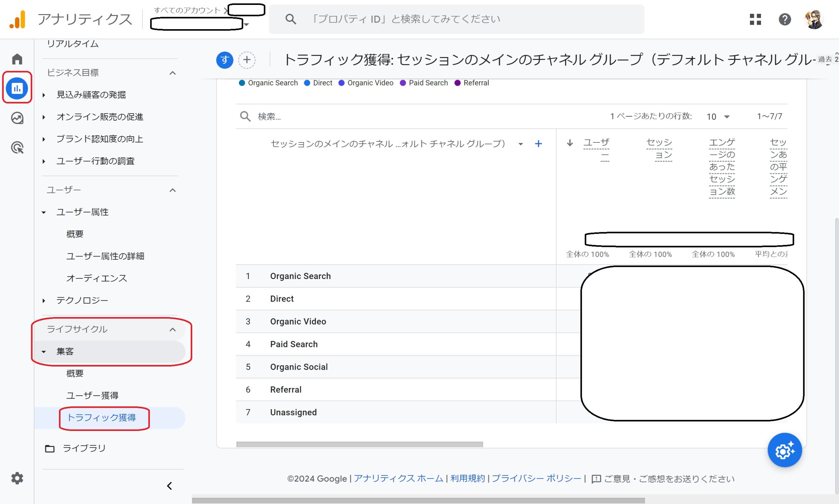Click the table horizontal scrollbar
The height and width of the screenshot is (504, 839).
[359, 445]
